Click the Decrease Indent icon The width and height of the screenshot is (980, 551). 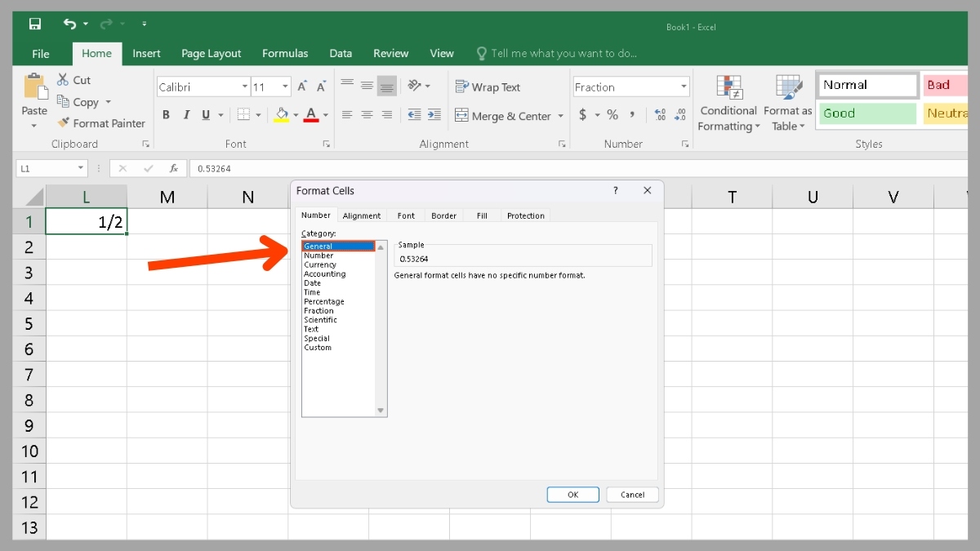[414, 115]
